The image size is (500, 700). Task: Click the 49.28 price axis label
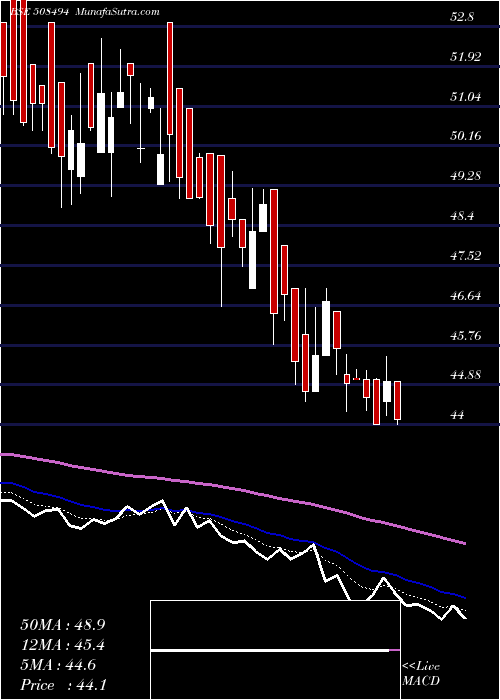click(x=466, y=176)
